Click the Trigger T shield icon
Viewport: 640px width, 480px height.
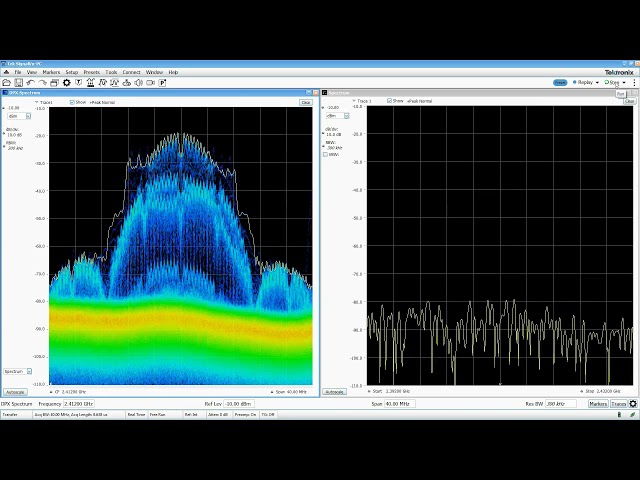(x=78, y=83)
